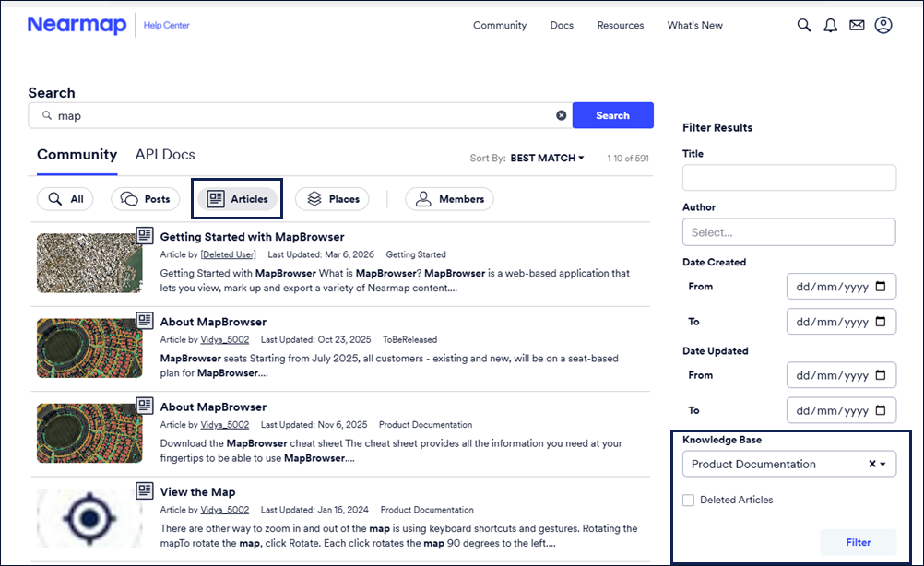924x566 pixels.
Task: Click the aerial thumbnail of Getting Started article
Action: [89, 263]
